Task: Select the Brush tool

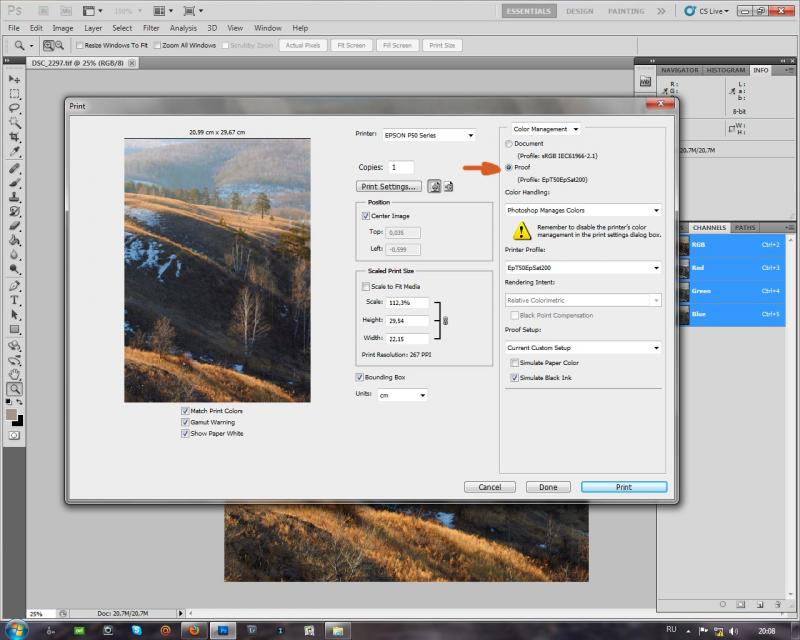Action: point(14,183)
